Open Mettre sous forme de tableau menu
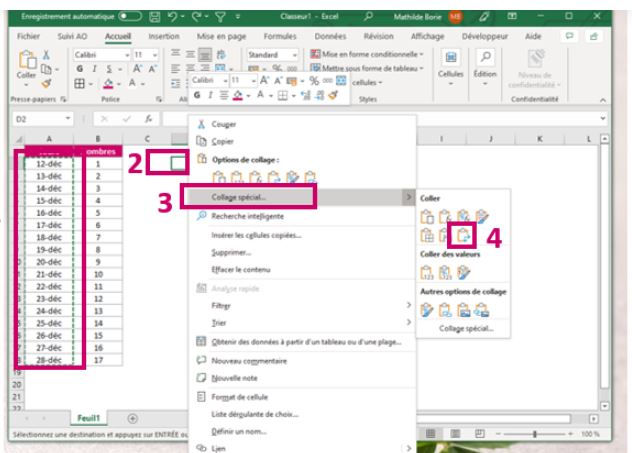 [x=367, y=68]
